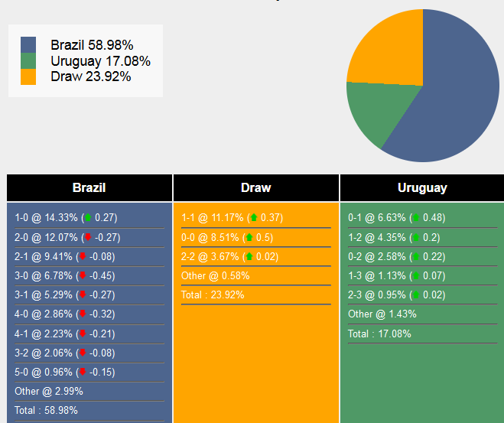Click the red down arrow in 3-0 row
Image resolution: width=504 pixels, height=423 pixels.
coord(83,275)
